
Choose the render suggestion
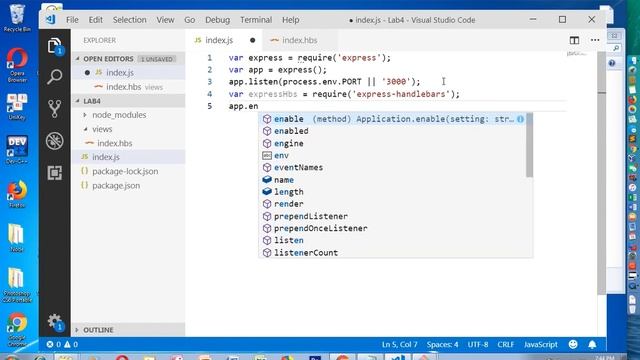393,204
